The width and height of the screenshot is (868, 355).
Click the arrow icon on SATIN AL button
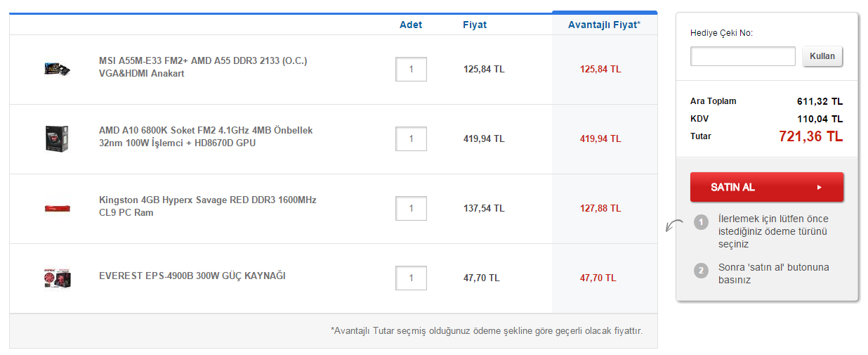click(819, 188)
